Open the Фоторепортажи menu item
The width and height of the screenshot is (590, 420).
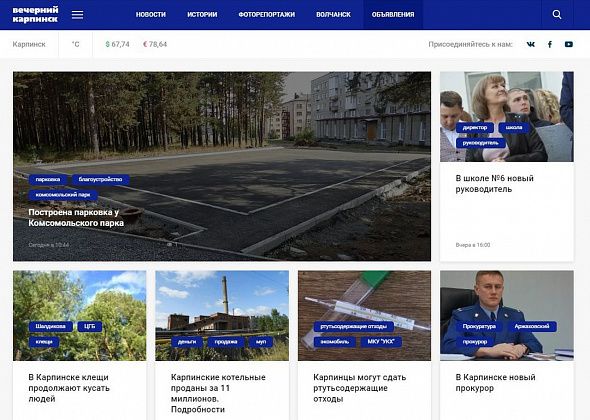coord(266,15)
